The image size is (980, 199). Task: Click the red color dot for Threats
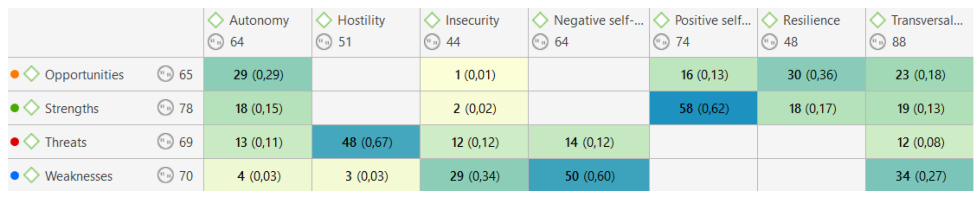point(15,142)
